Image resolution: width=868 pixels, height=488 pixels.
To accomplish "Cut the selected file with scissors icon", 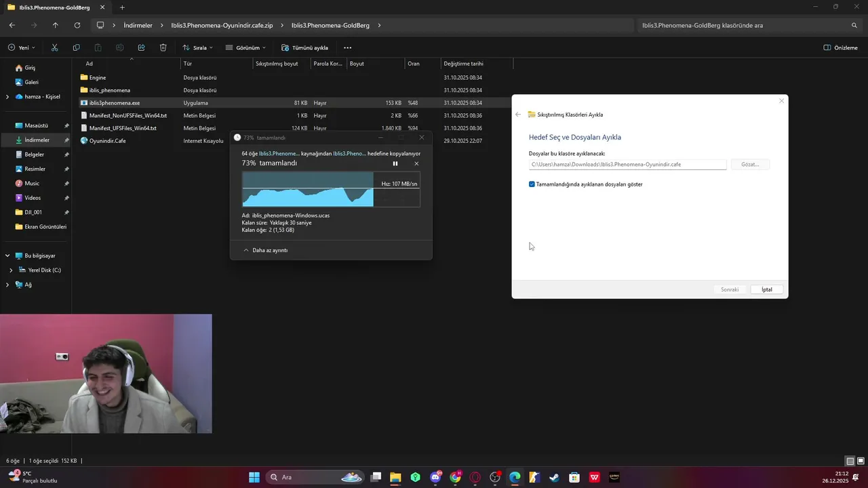I will click(x=55, y=47).
